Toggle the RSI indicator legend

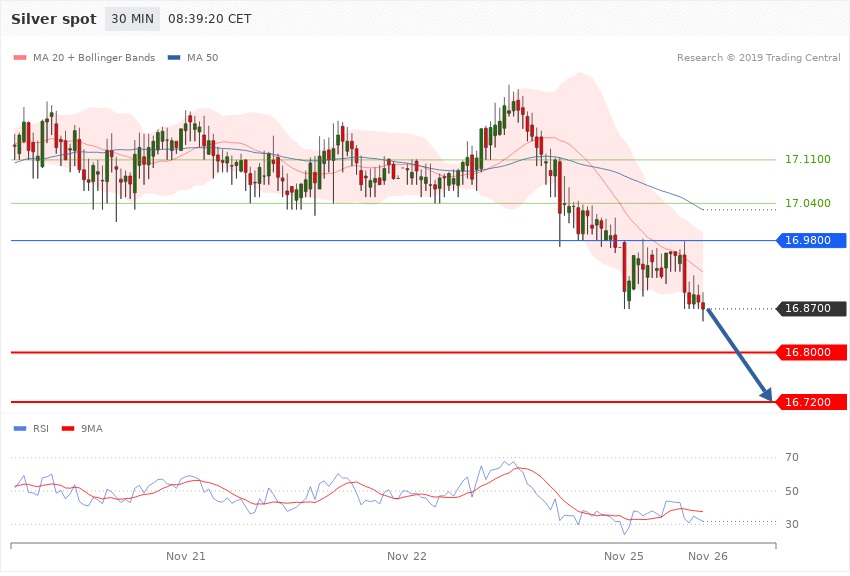[32, 428]
